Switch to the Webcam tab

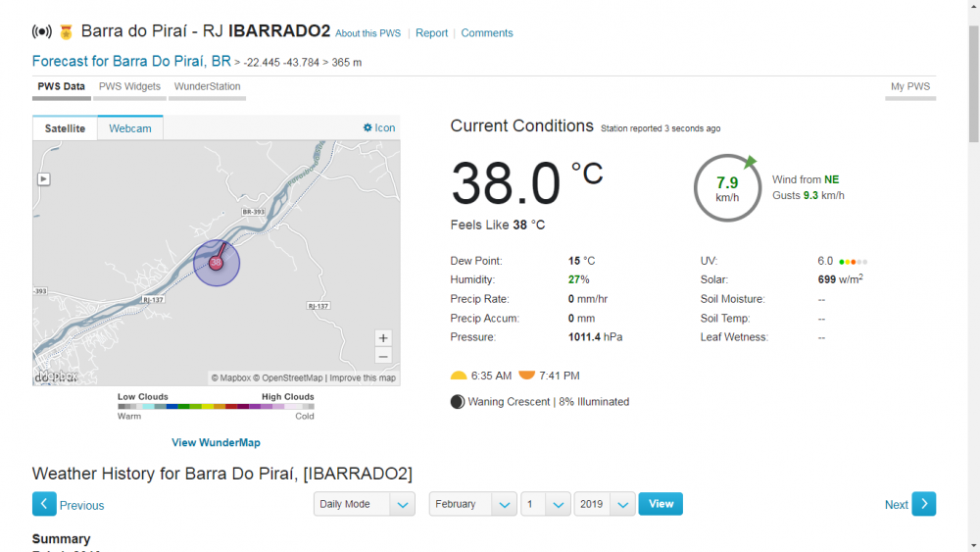[x=130, y=128]
